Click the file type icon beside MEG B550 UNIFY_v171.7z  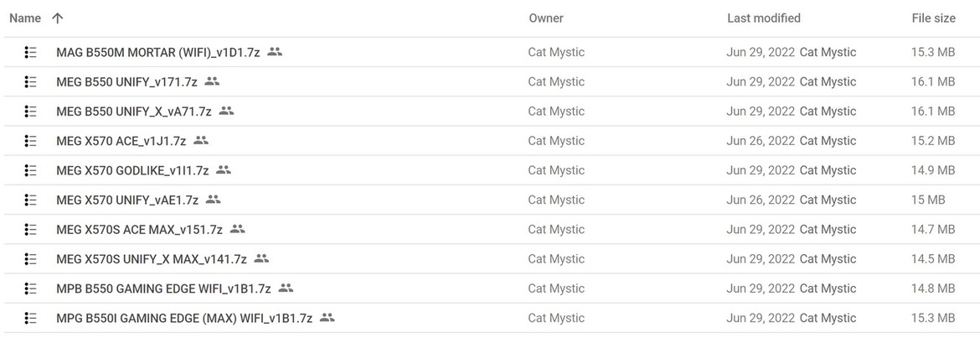31,82
